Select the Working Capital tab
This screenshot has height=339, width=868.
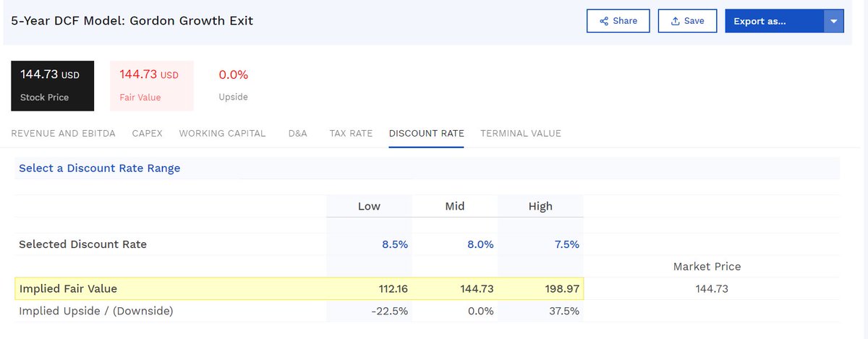[222, 133]
